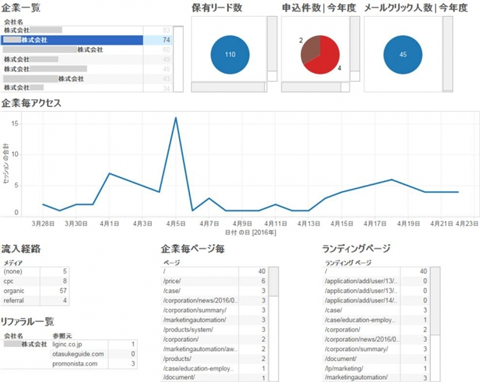The width and height of the screenshot is (480, 382).
Task: Click horizontal scrollbar under leads chart
Action: coord(229,87)
